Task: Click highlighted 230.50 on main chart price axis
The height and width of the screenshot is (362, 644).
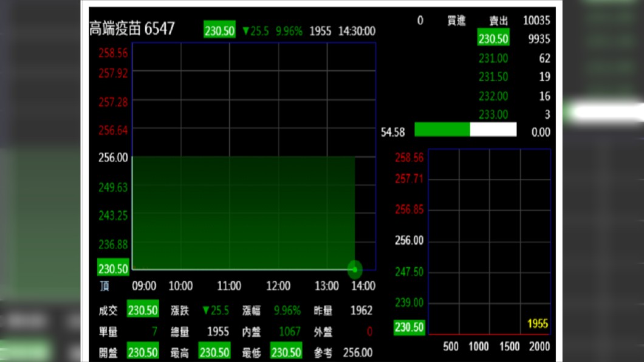Action: 113,268
